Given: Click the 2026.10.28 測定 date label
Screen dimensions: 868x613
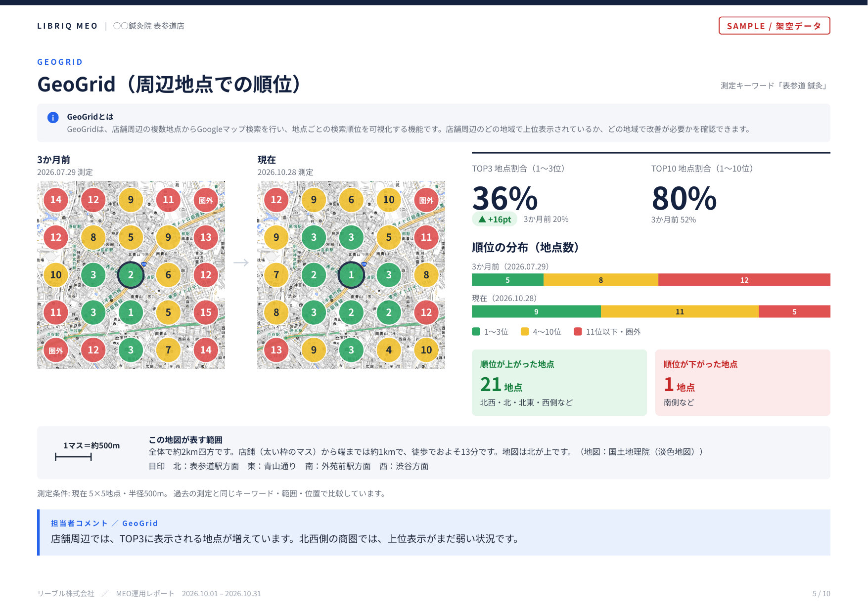Looking at the screenshot, I should (285, 172).
